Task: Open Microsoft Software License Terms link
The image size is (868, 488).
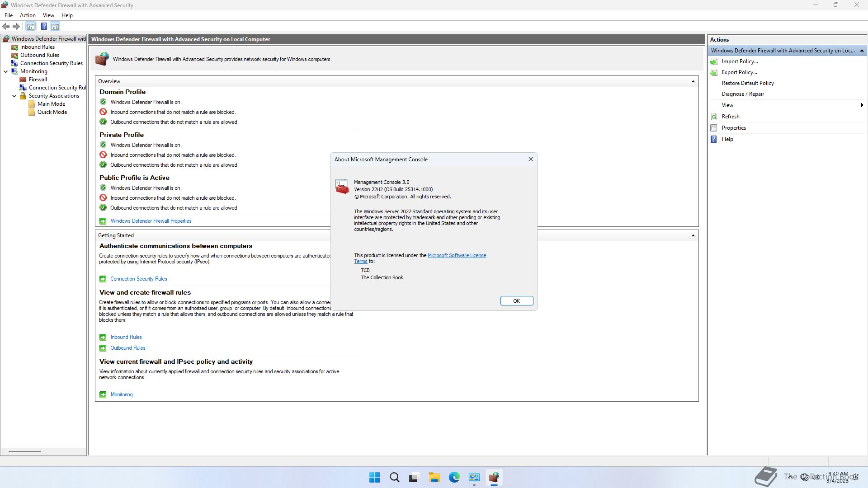Action: (x=457, y=255)
